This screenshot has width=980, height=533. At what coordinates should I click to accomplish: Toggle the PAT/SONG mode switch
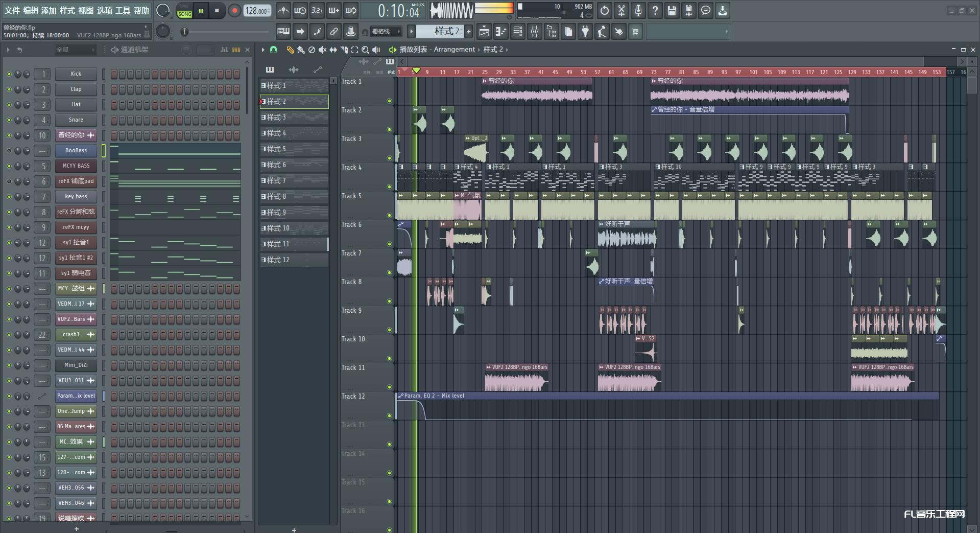[184, 11]
